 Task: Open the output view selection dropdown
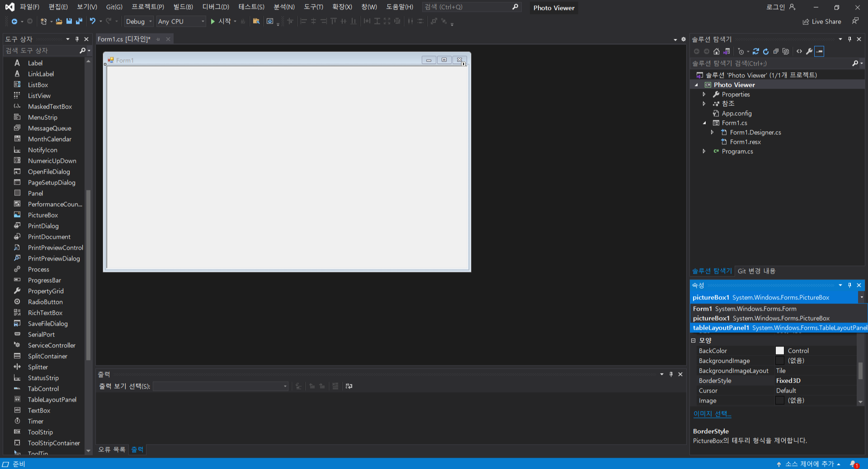click(x=221, y=386)
